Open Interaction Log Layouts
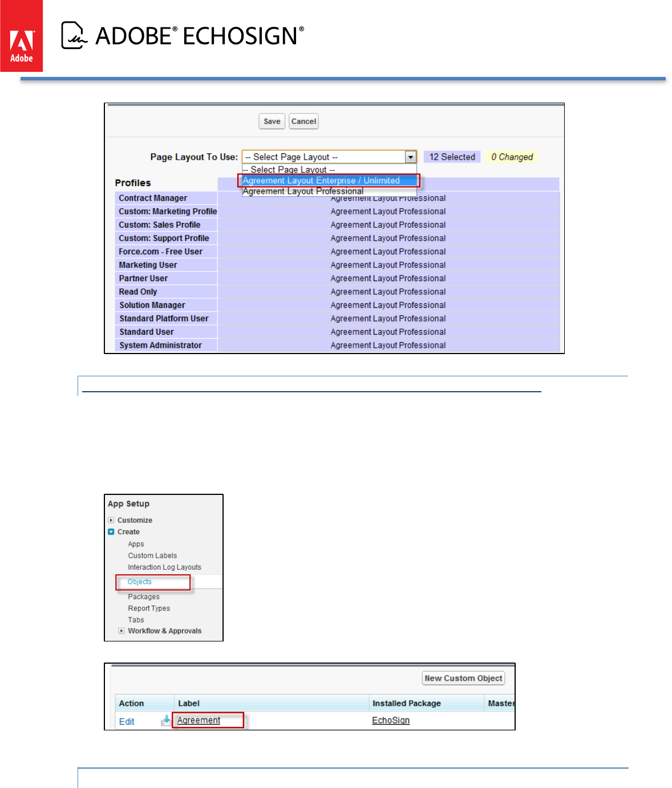 click(x=164, y=567)
